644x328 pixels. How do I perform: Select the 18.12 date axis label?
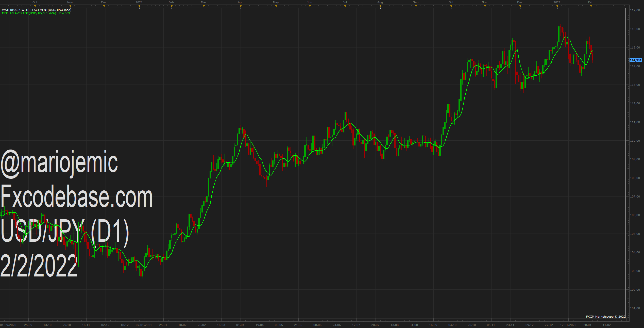click(125, 325)
